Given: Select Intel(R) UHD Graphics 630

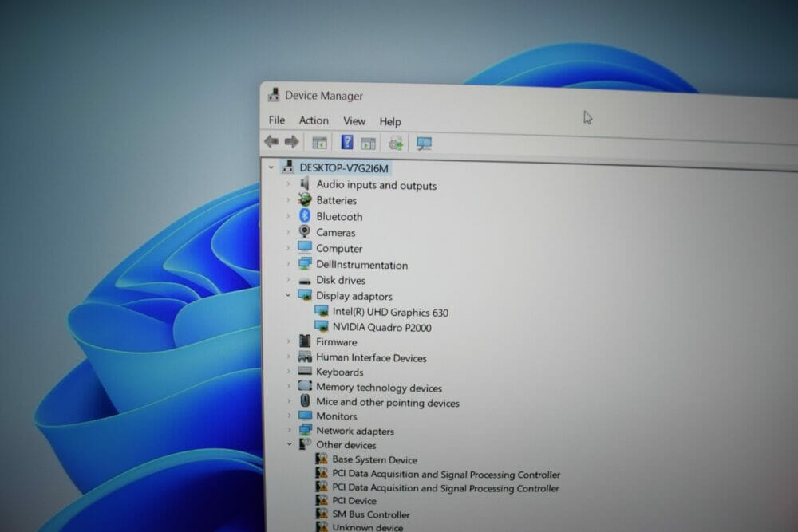Looking at the screenshot, I should point(390,313).
